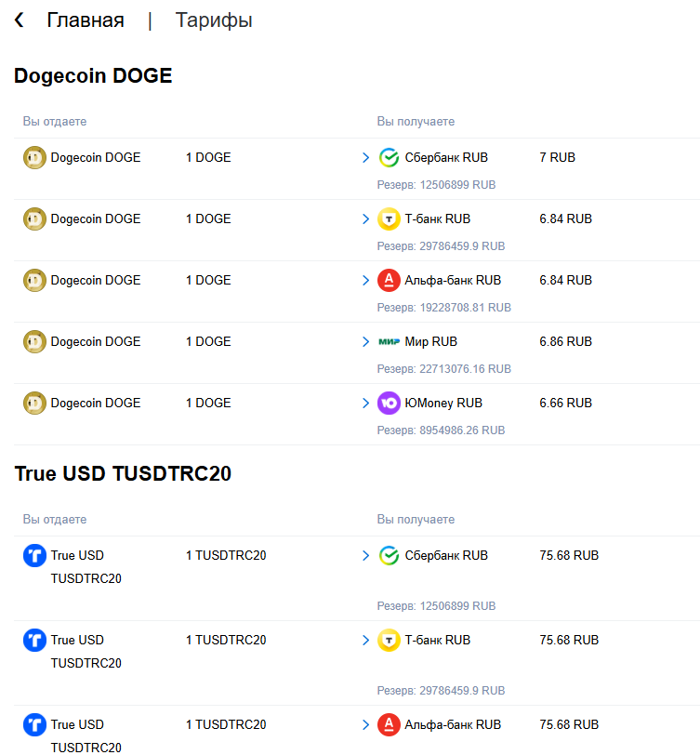Select Альфа-банк RUB in the Dogecoin section

coord(453,280)
